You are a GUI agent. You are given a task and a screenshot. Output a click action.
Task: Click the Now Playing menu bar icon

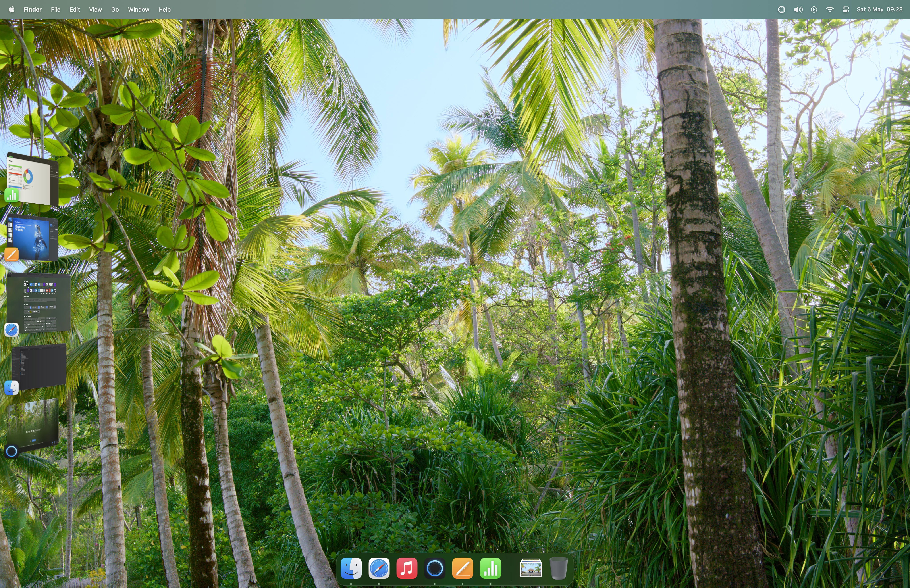(x=814, y=10)
